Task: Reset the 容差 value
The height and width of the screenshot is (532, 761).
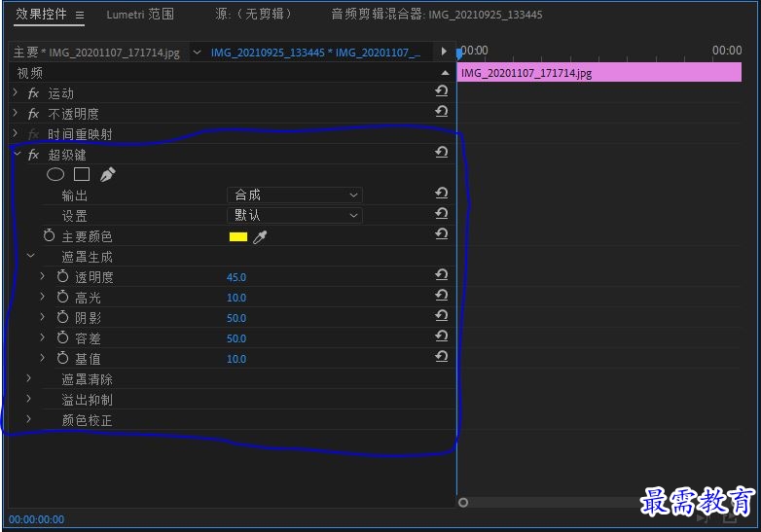Action: [x=441, y=336]
